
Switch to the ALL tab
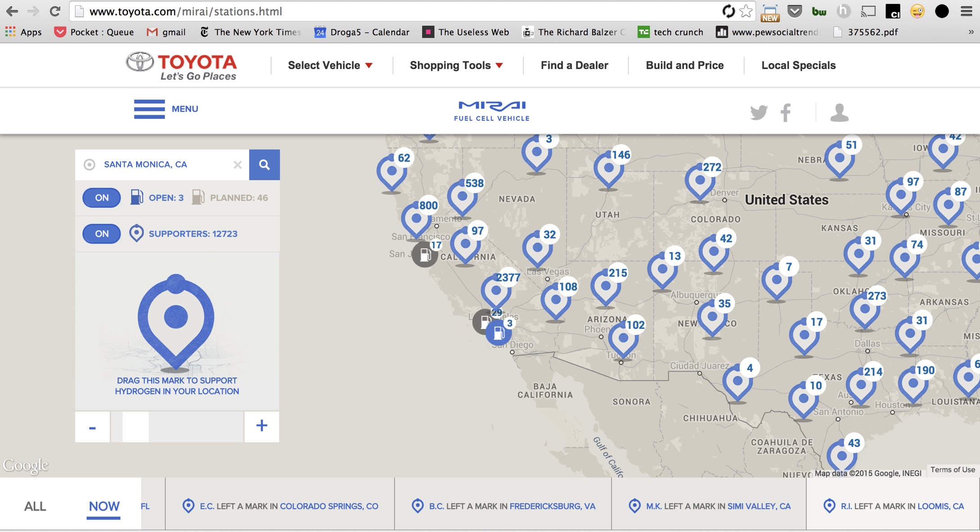tap(35, 506)
